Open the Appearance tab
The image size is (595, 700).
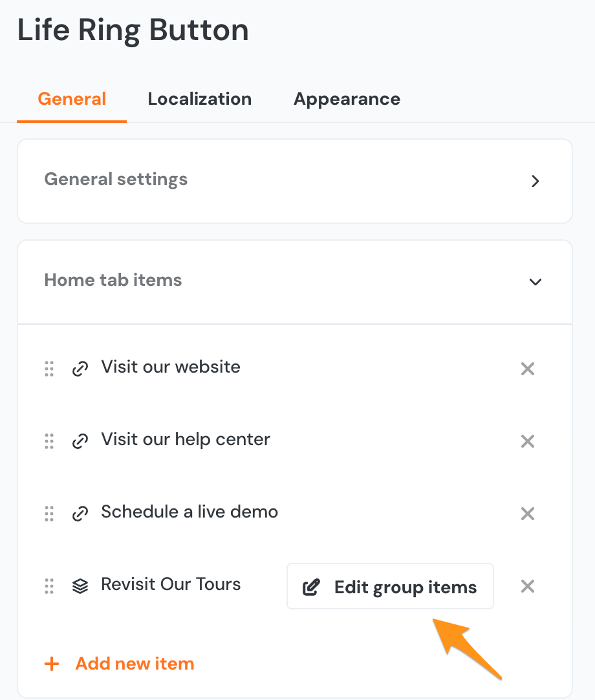pyautogui.click(x=347, y=99)
